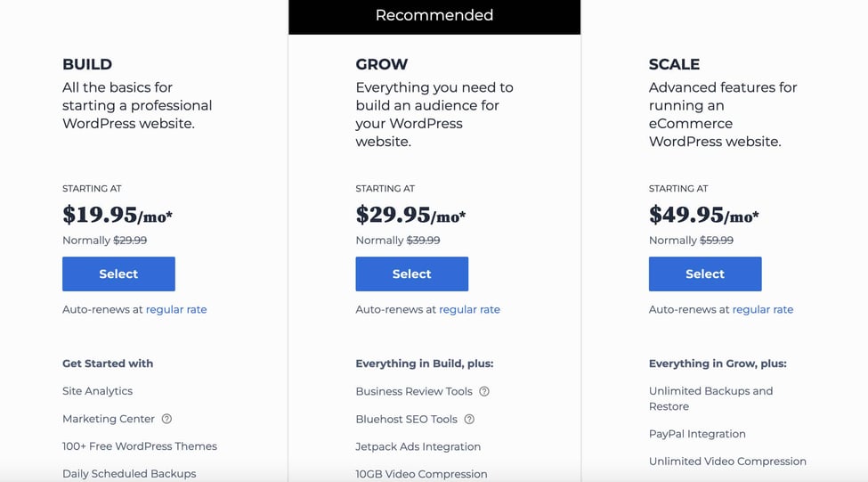Click the Recommended banner above Grow
868x482 pixels.
pyautogui.click(x=434, y=16)
